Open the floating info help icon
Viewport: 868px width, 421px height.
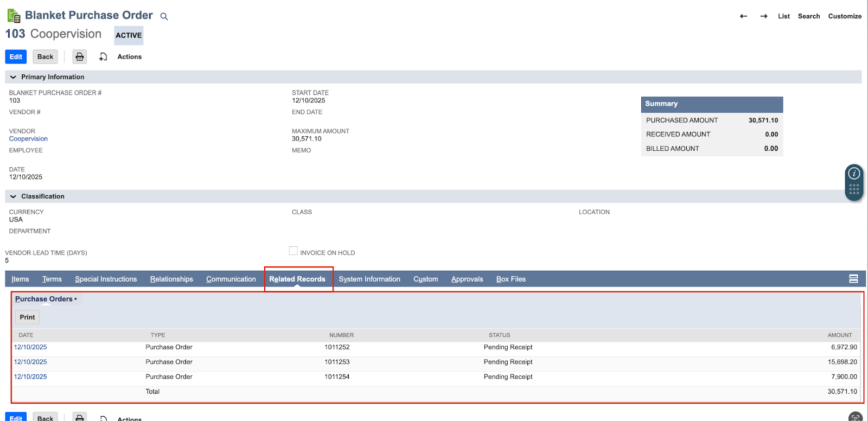[854, 174]
